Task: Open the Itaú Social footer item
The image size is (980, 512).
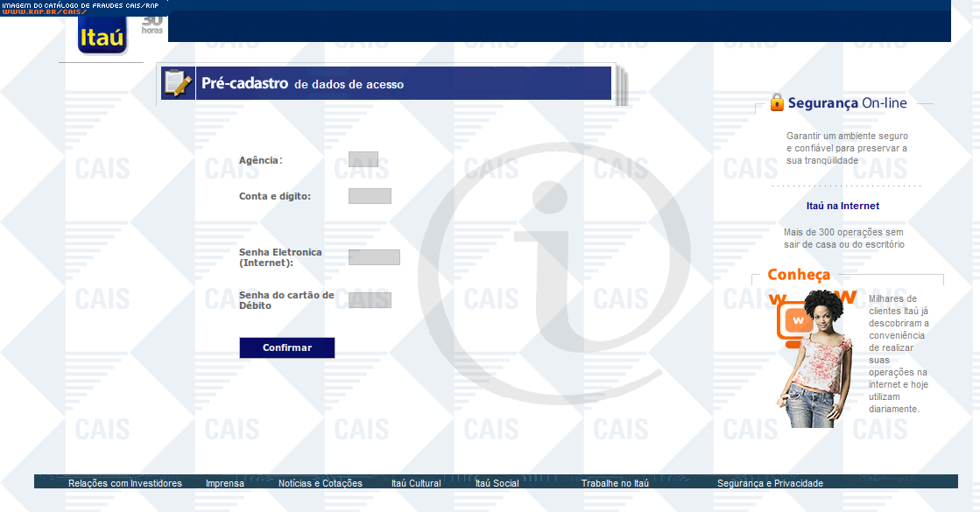Action: tap(497, 483)
